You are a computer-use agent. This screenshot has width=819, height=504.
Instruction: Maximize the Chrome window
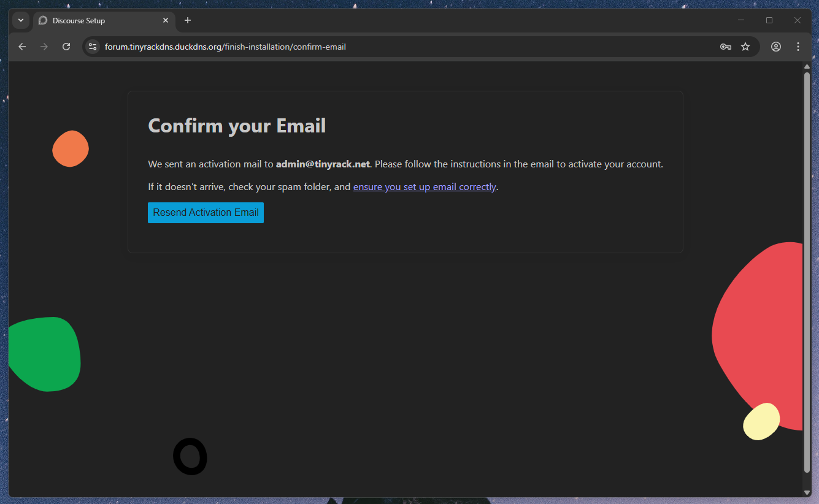tap(769, 20)
